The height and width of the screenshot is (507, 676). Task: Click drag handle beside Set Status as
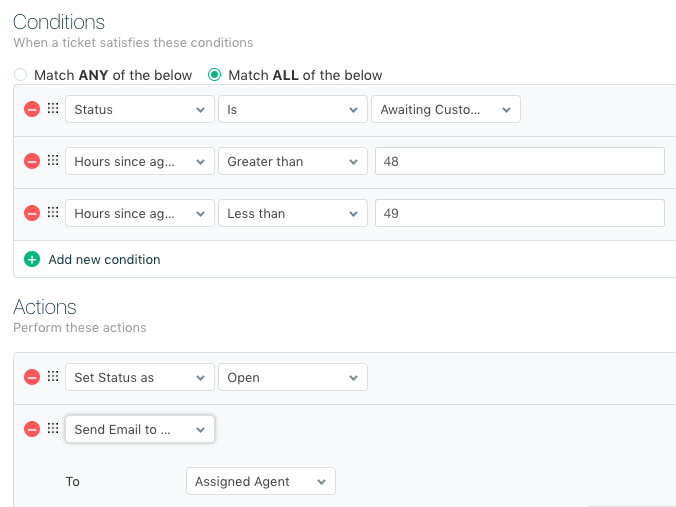pos(53,377)
